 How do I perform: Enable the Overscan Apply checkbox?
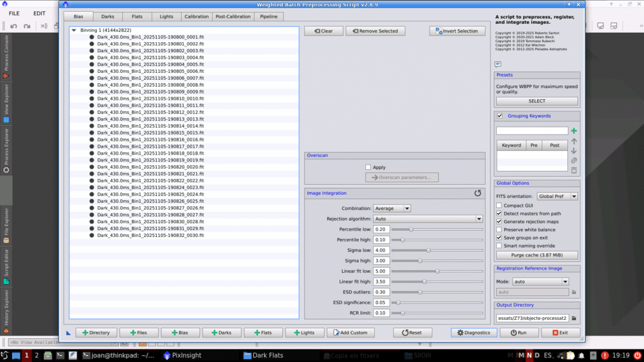tap(369, 167)
